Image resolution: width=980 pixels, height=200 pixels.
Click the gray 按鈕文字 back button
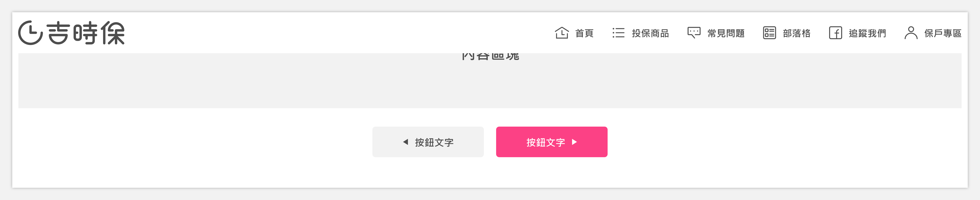[x=428, y=142]
